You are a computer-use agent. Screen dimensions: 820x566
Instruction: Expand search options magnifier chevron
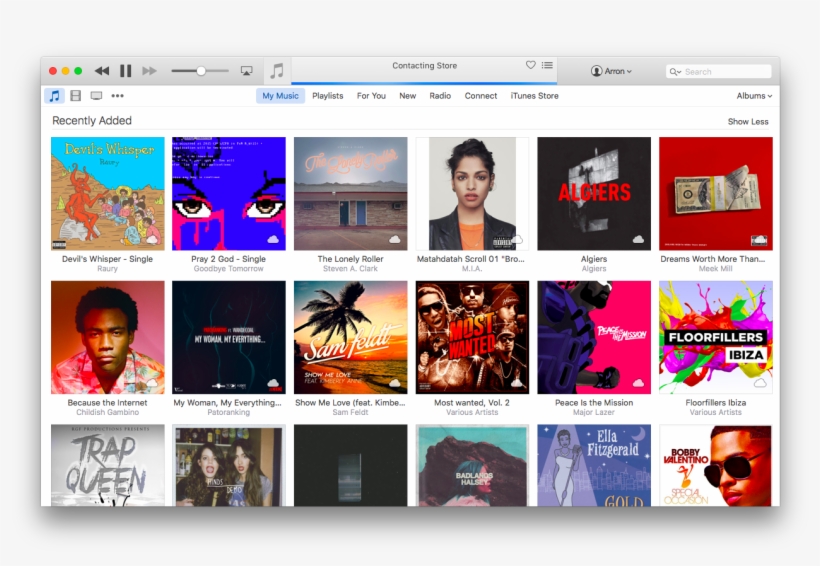click(x=675, y=72)
